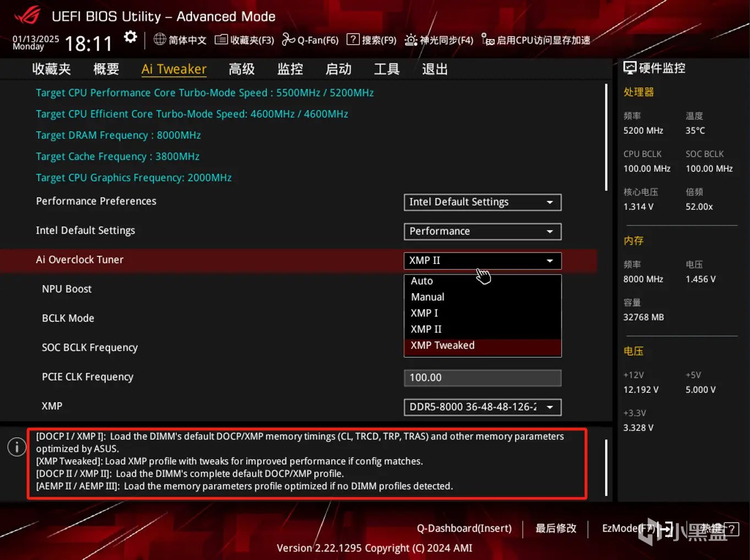Click the PCIE CLK Frequency 100.00 field
The width and height of the screenshot is (750, 560).
[483, 377]
